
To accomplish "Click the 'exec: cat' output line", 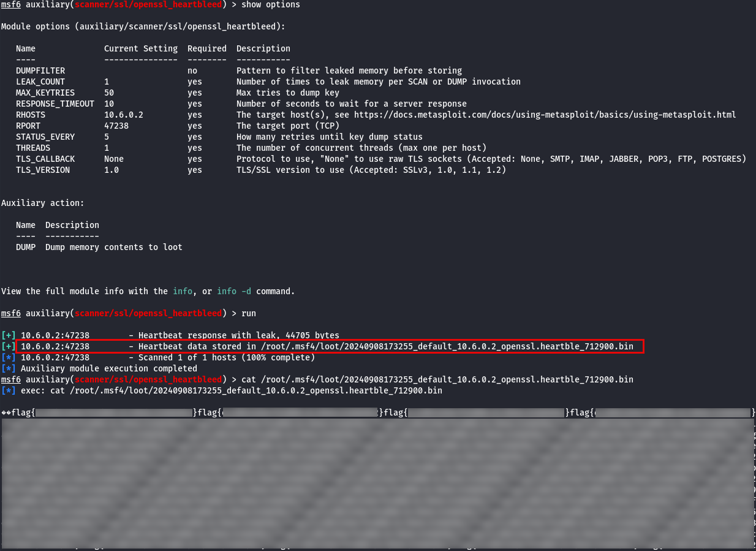I will pyautogui.click(x=232, y=390).
